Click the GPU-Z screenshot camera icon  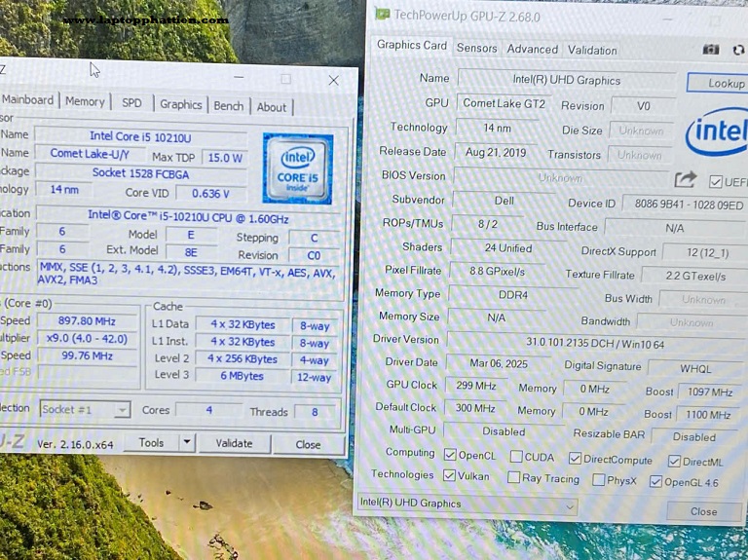pyautogui.click(x=711, y=50)
